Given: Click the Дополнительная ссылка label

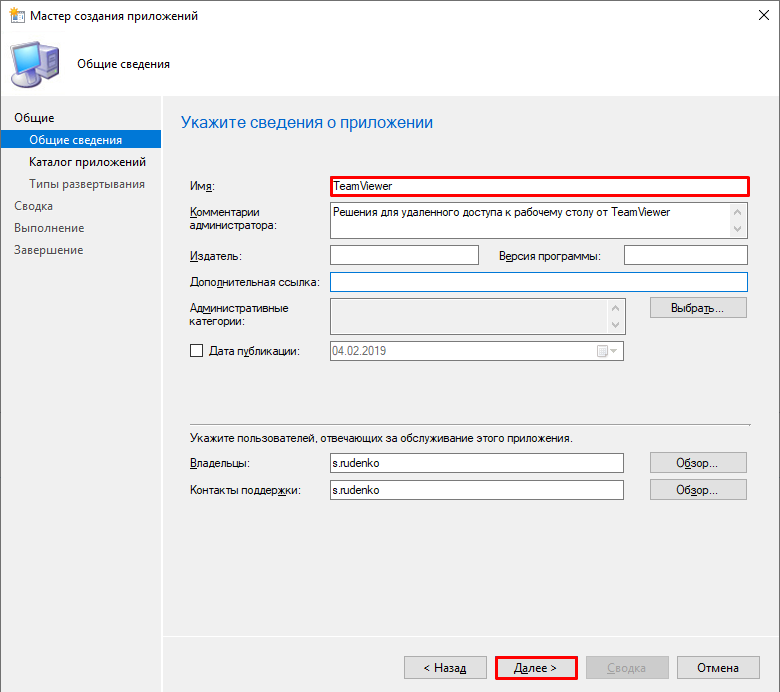Looking at the screenshot, I should click(x=254, y=282).
